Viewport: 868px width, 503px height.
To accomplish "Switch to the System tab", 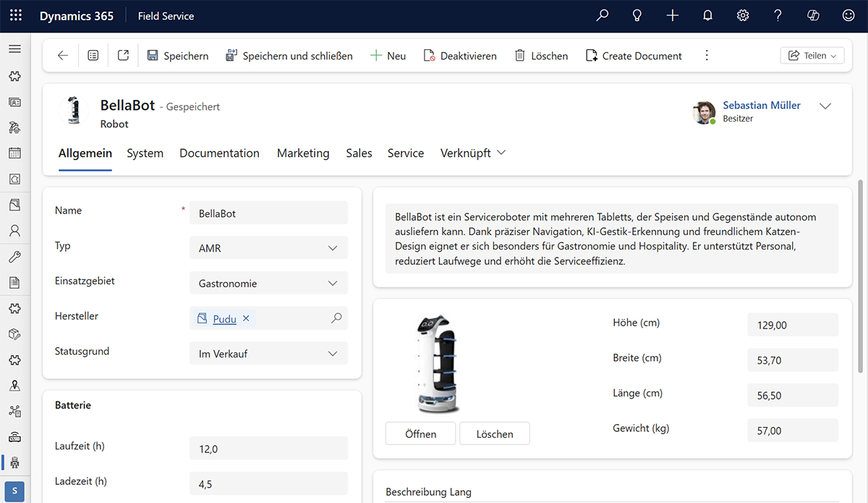I will (x=145, y=153).
